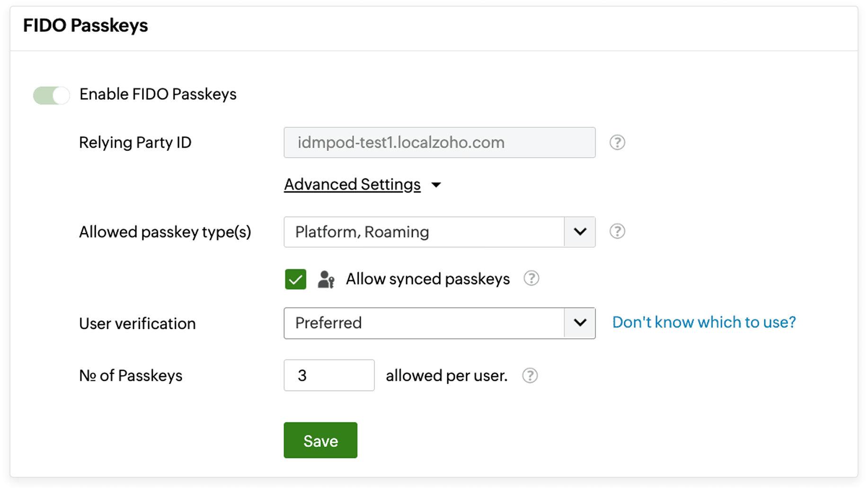The image size is (868, 491).
Task: Select the Preferred verification combo box
Action: point(424,323)
